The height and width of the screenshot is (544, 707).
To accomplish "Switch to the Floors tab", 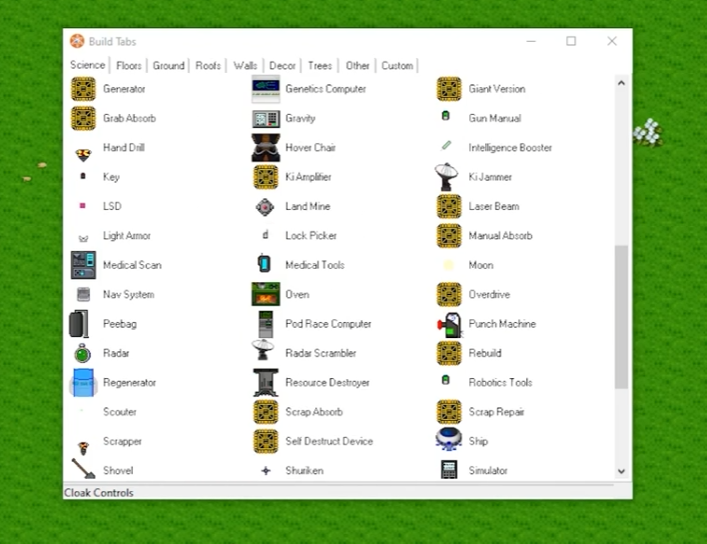I will tap(129, 66).
